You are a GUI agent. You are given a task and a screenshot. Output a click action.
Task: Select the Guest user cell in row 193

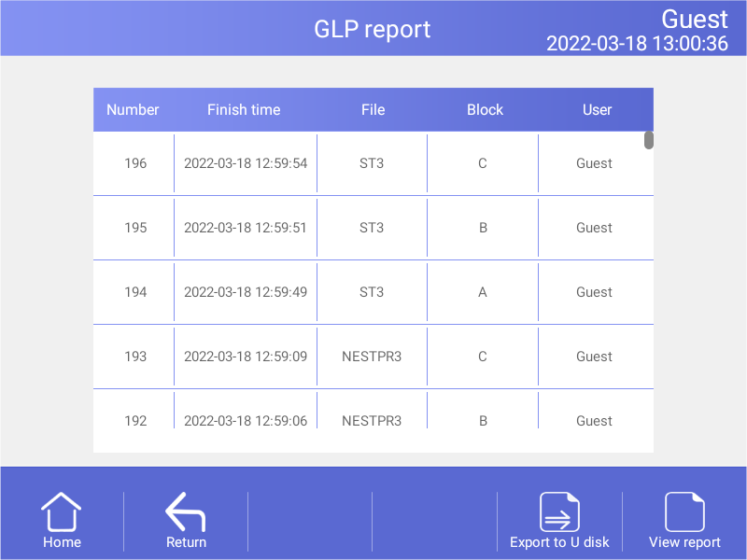[x=594, y=357]
